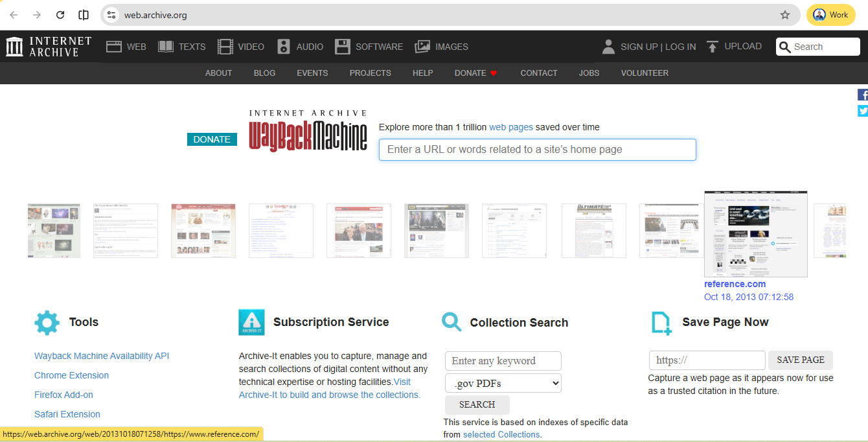
Task: Share via the Facebook icon
Action: [862, 95]
